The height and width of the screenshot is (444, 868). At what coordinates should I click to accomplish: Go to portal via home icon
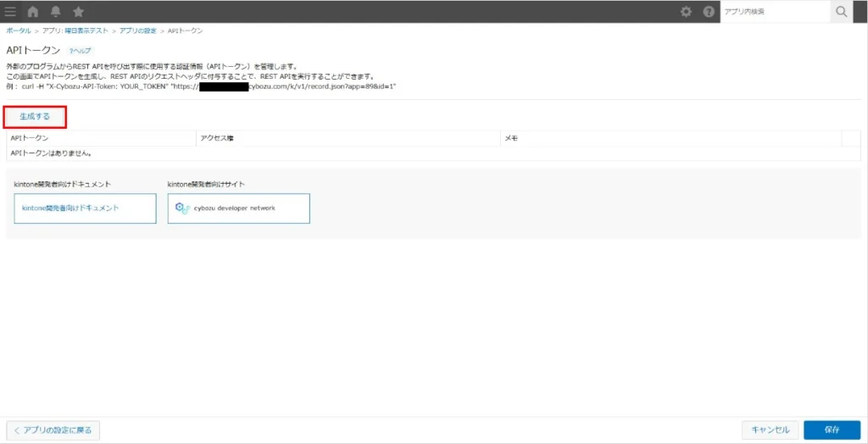33,12
